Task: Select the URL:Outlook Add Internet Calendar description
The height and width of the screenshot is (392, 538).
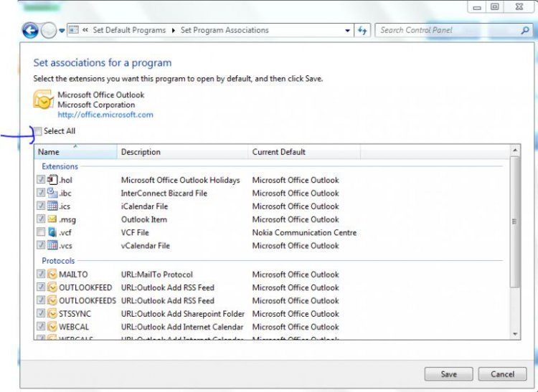Action: tap(182, 327)
